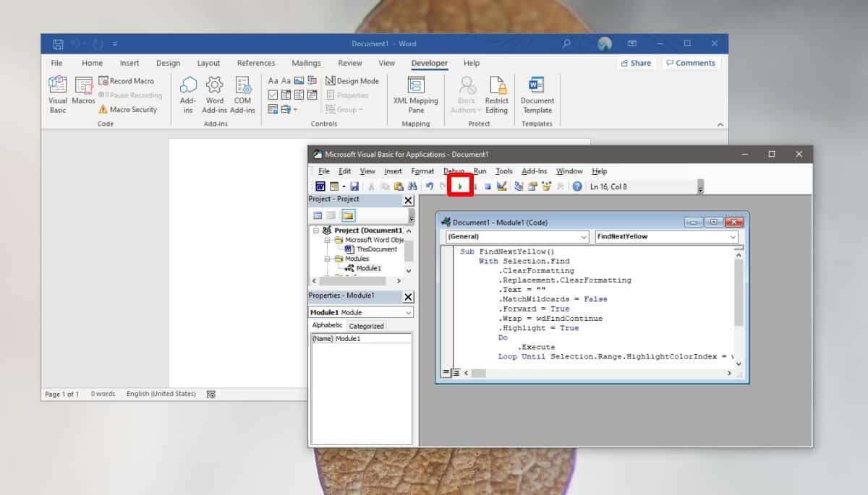Screen dimensions: 868x495
Task: Click the Share button
Action: 636,63
